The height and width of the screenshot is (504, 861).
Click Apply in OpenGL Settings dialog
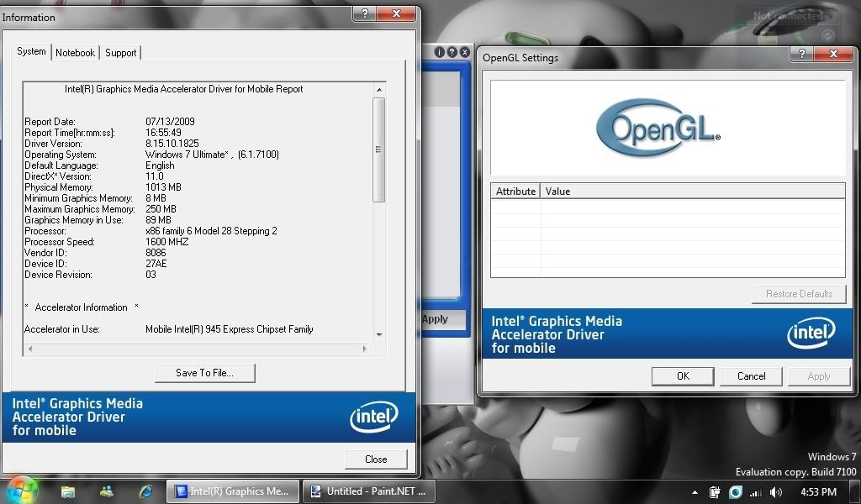819,376
